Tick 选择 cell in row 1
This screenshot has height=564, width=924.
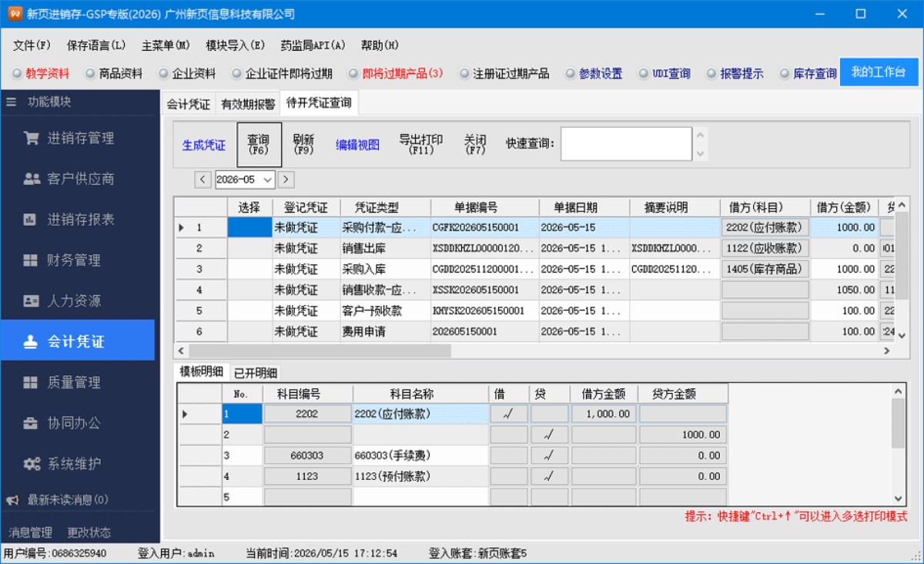point(249,227)
